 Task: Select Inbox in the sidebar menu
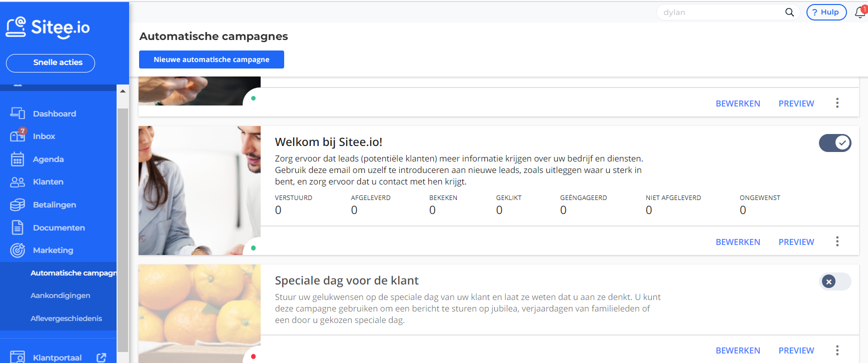(x=44, y=136)
